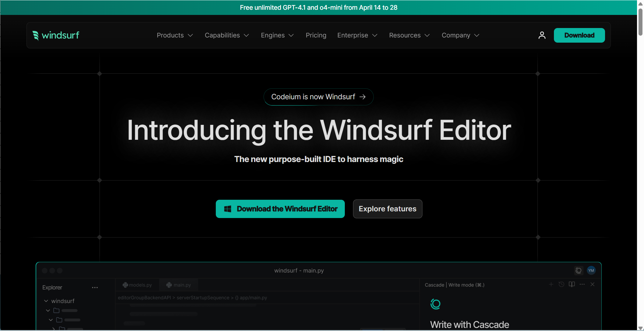
Task: Click Download the Windsurf Editor button
Action: [280, 209]
